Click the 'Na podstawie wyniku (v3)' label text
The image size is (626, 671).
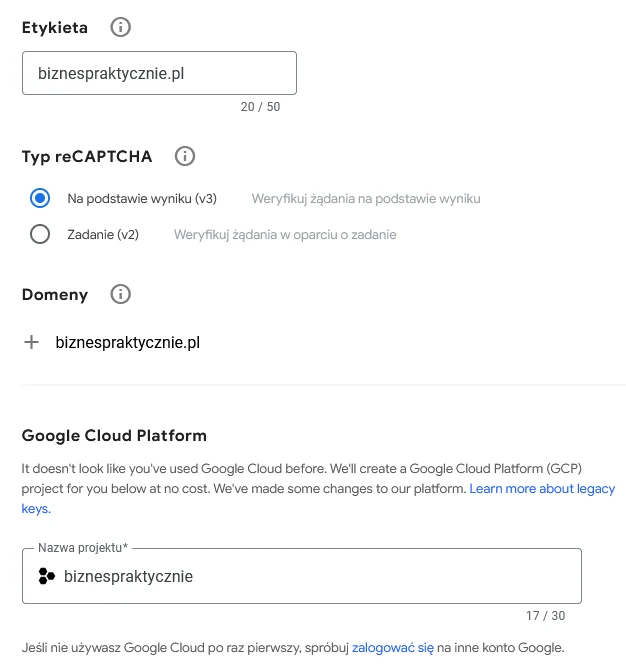(142, 199)
